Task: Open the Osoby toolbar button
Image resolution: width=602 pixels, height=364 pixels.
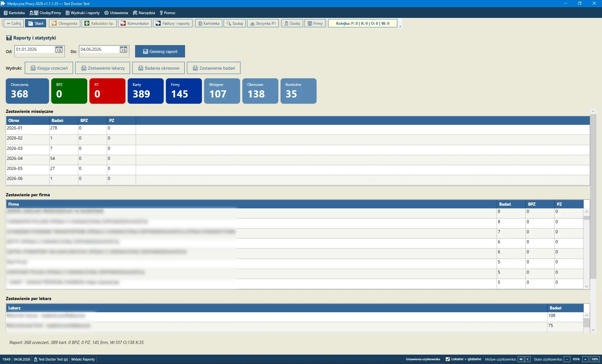Action: click(292, 24)
